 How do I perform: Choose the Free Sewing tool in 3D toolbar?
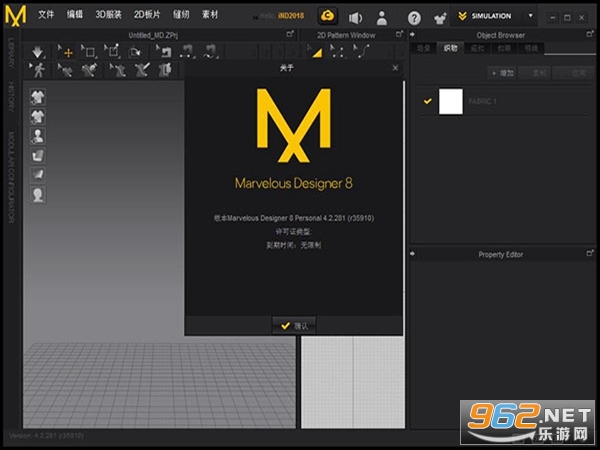click(x=210, y=51)
